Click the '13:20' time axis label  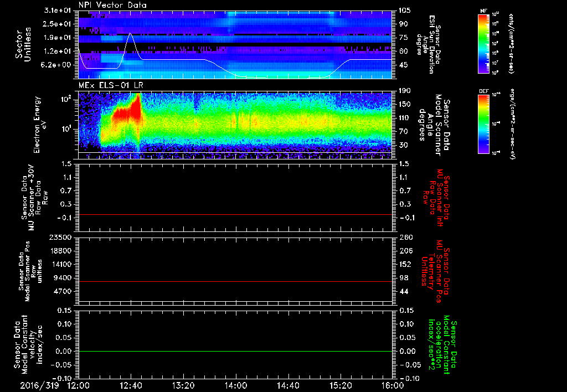pos(183,385)
